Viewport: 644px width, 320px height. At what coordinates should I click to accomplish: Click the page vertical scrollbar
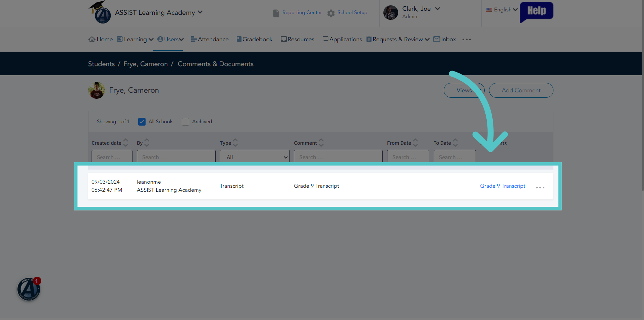point(643,96)
